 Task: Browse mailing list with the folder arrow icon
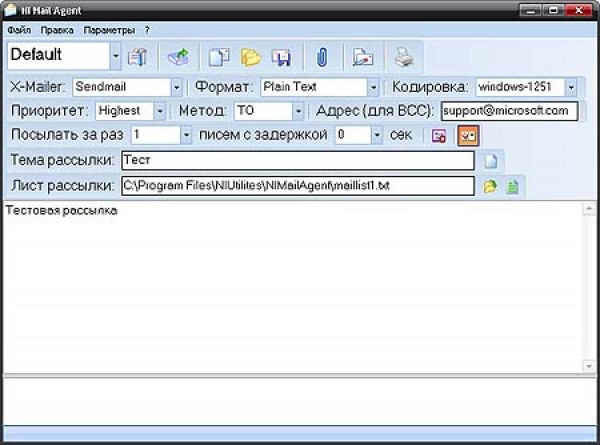490,186
